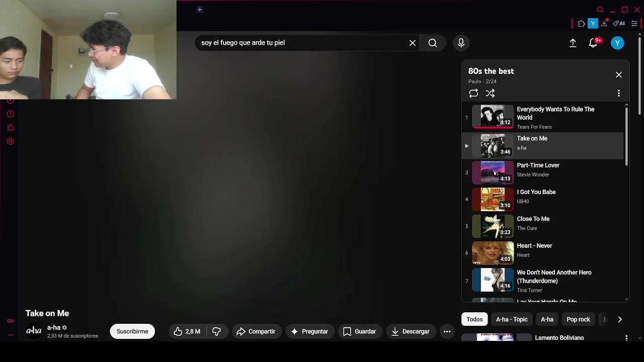Viewport: 644px width, 362px height.
Task: Open sidebar three-dot more options
Action: pos(10,335)
